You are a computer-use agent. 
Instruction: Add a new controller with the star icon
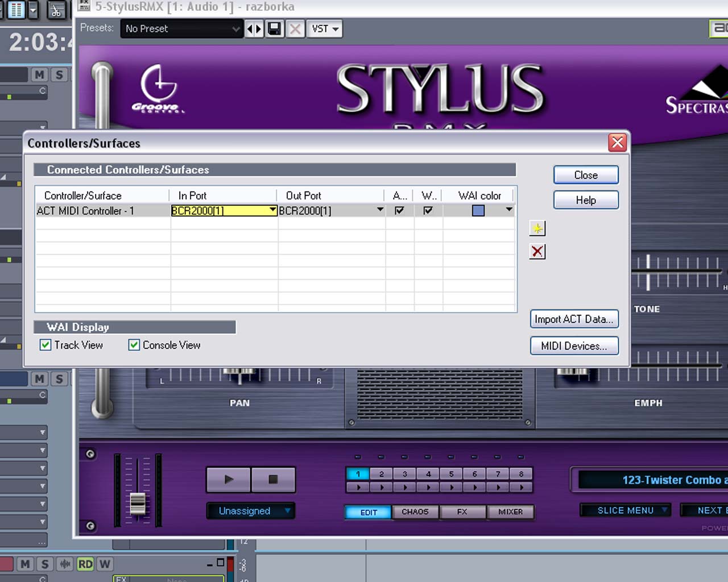coord(537,228)
